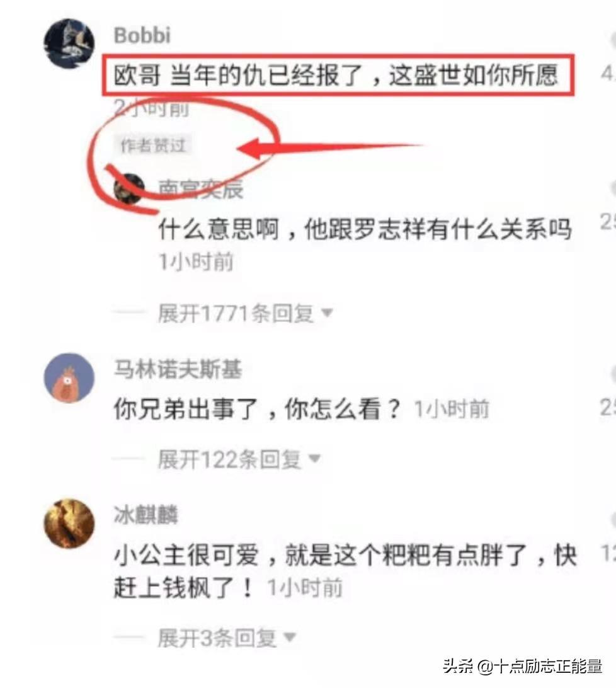Tap the username 马林诺夫斯基
The width and height of the screenshot is (616, 688).
[x=178, y=369]
